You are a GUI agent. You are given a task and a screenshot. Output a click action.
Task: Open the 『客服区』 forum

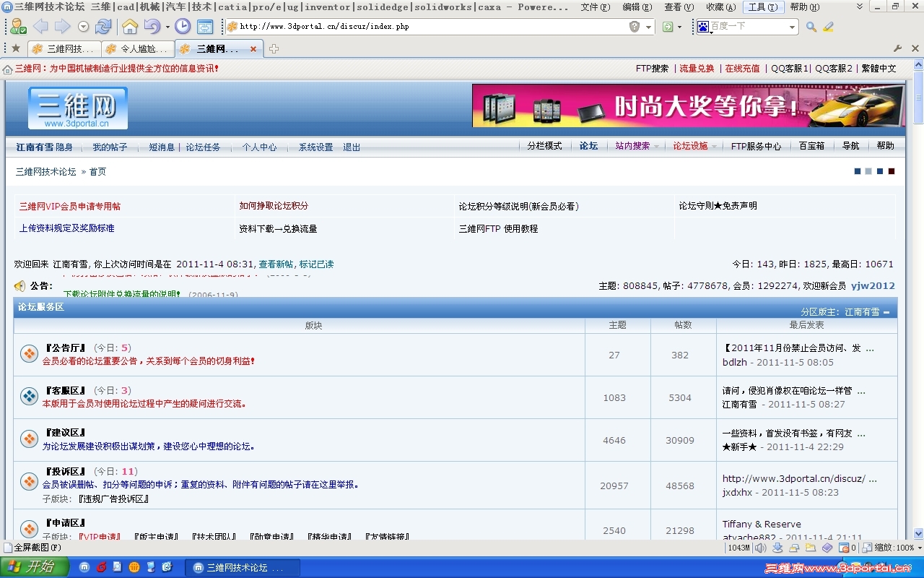(66, 390)
